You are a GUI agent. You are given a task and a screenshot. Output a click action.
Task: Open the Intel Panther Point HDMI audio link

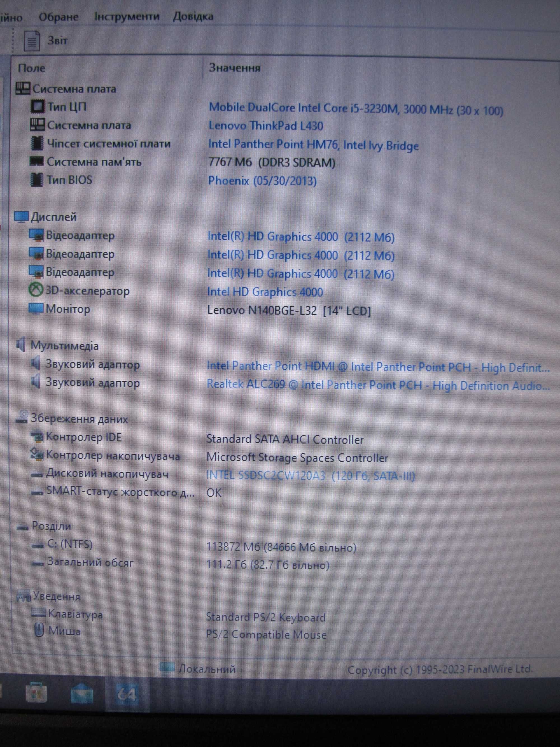tap(378, 367)
